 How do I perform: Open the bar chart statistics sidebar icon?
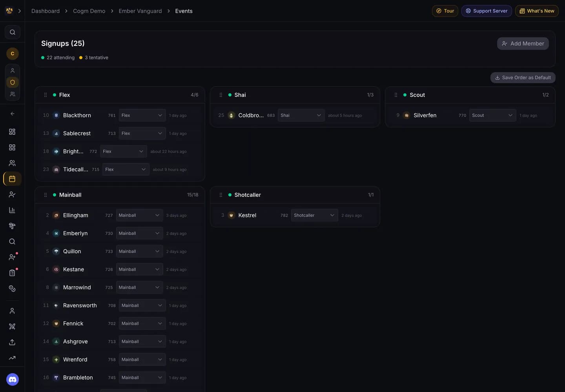(12, 210)
